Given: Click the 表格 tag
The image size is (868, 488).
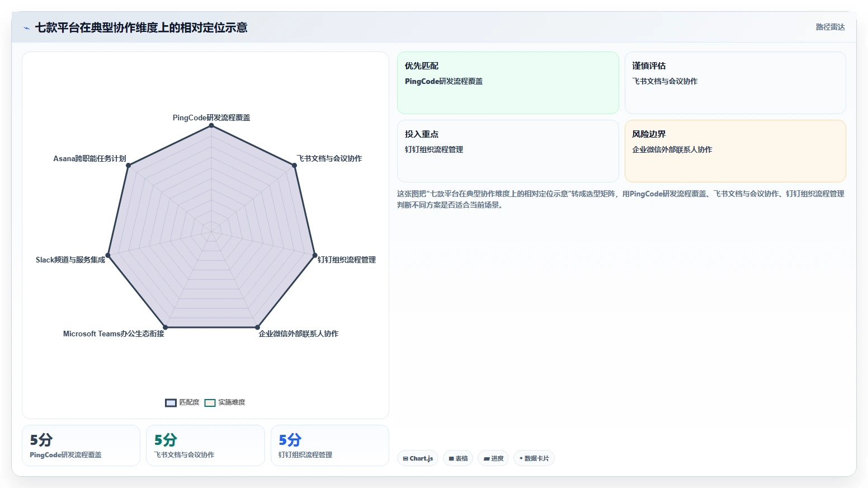Looking at the screenshot, I should tap(458, 458).
